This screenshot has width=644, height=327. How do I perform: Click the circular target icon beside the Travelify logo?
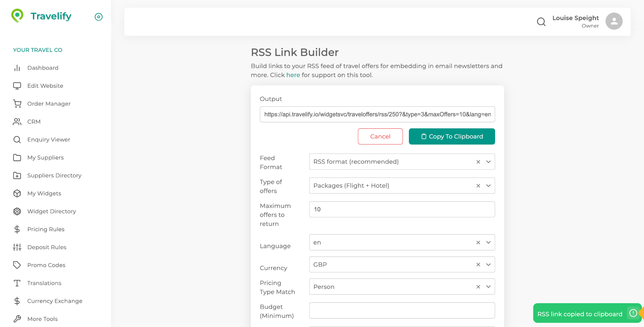pos(98,17)
